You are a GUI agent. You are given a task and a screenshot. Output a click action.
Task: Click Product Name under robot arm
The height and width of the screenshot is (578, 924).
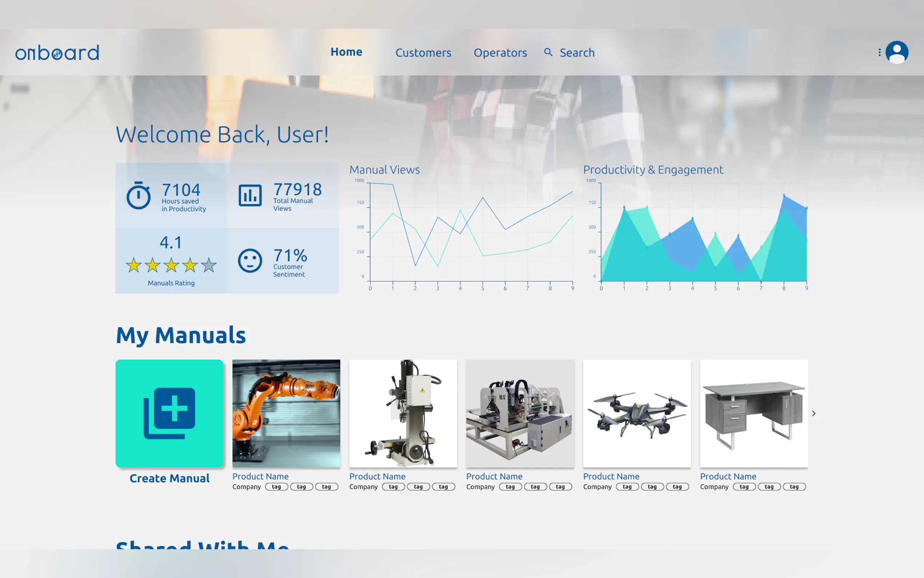(260, 476)
